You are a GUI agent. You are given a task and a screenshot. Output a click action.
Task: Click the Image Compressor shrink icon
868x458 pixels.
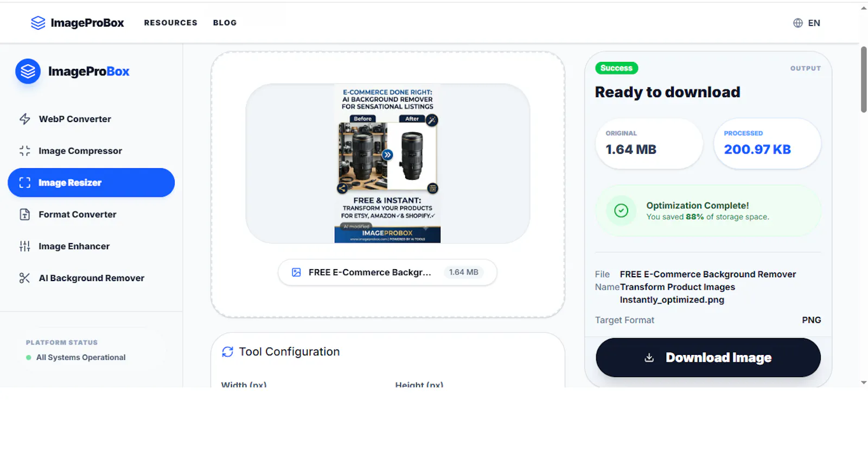click(x=25, y=151)
